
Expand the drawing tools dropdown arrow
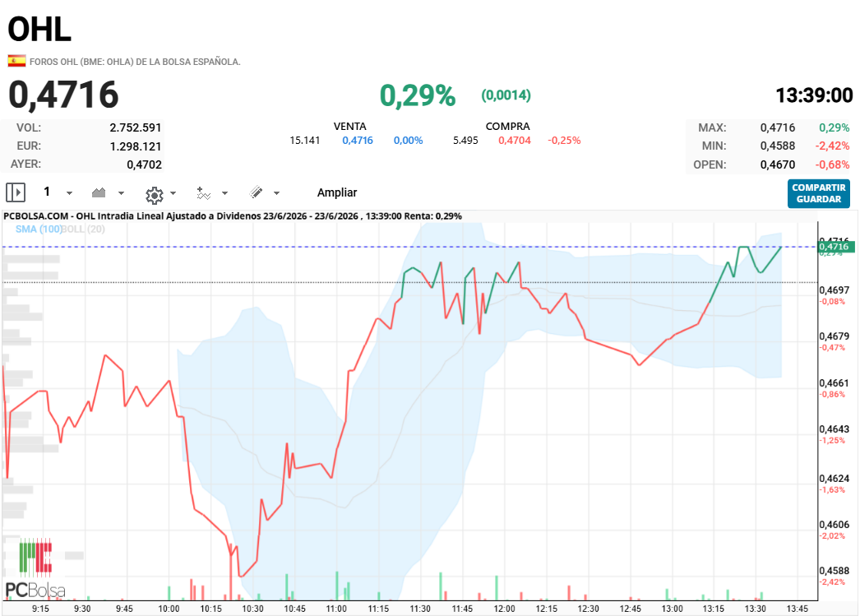click(x=276, y=193)
